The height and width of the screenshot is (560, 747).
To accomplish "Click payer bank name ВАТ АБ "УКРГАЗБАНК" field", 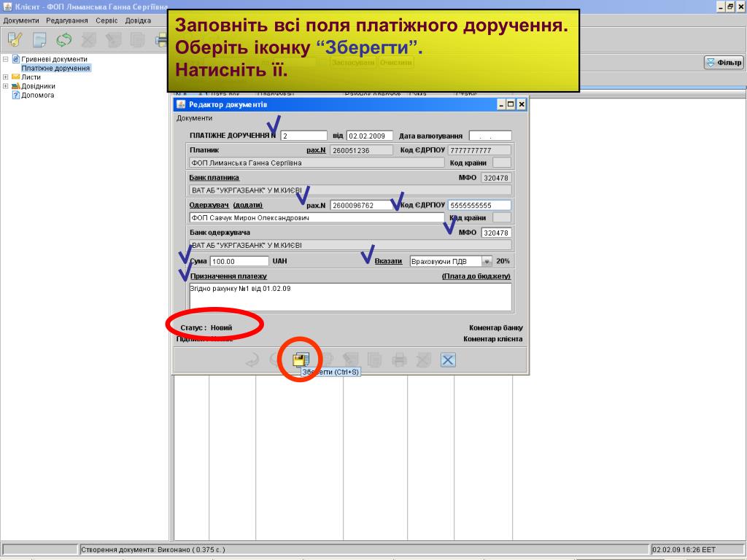I will coord(350,190).
